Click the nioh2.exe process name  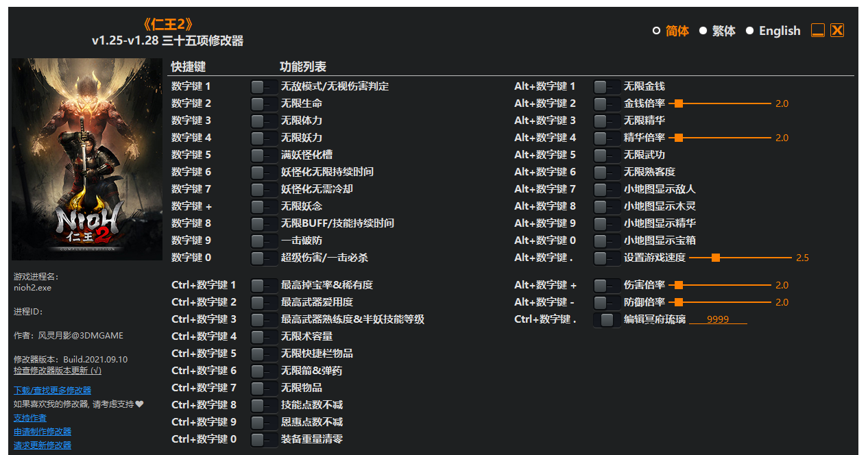tap(32, 288)
